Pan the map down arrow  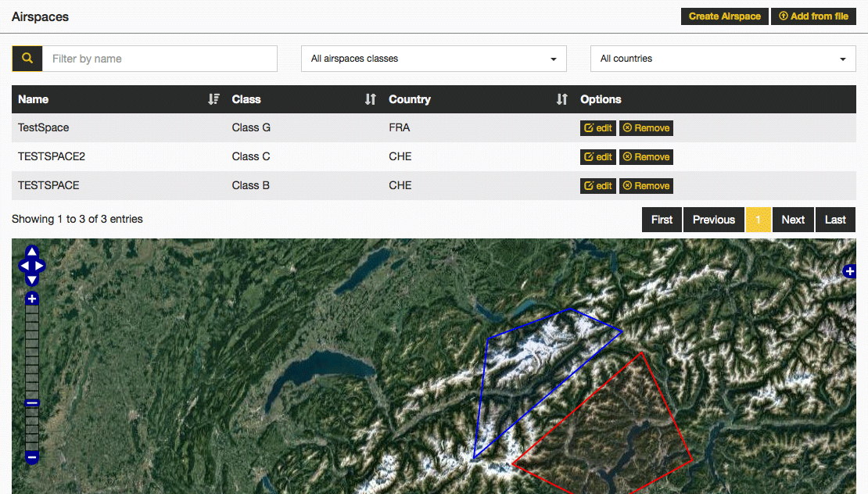pyautogui.click(x=32, y=280)
